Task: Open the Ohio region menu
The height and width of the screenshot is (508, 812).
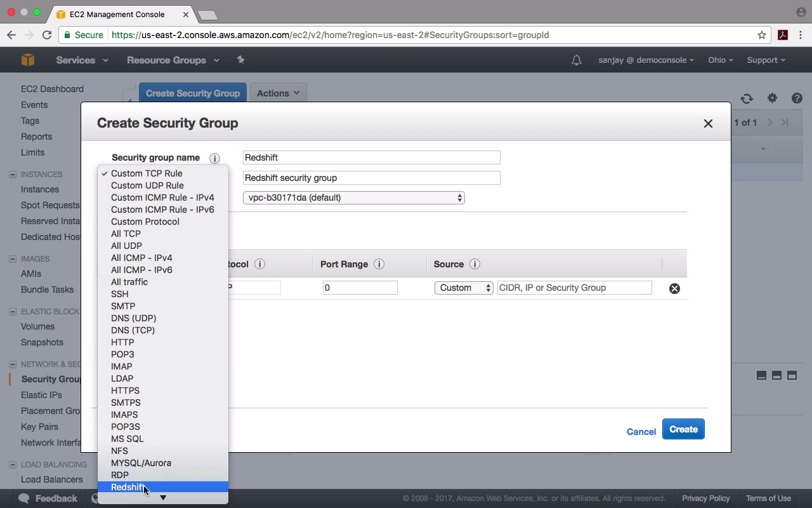Action: pos(721,60)
